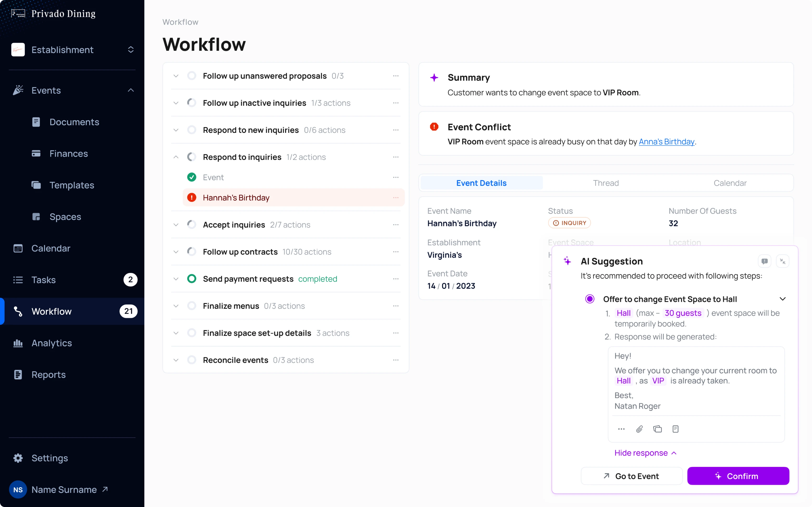Click the templates icon in response editor
Viewport: 812px width, 507px height.
pyautogui.click(x=657, y=429)
